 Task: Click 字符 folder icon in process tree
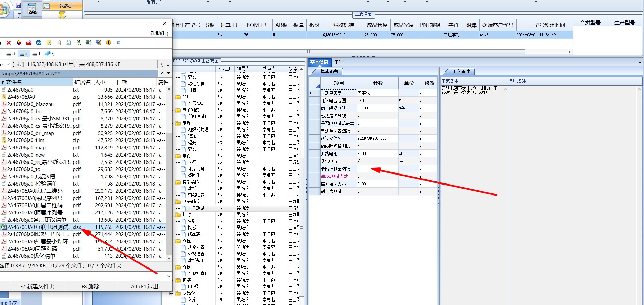click(178, 156)
